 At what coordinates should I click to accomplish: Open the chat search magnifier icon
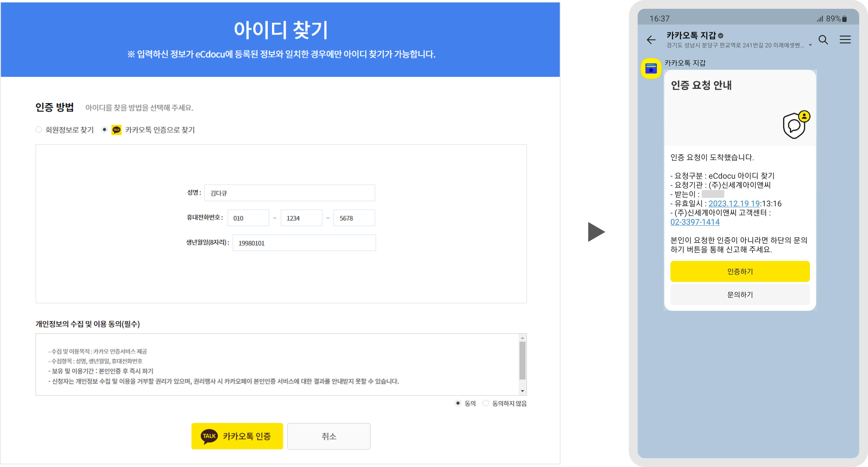coord(824,40)
